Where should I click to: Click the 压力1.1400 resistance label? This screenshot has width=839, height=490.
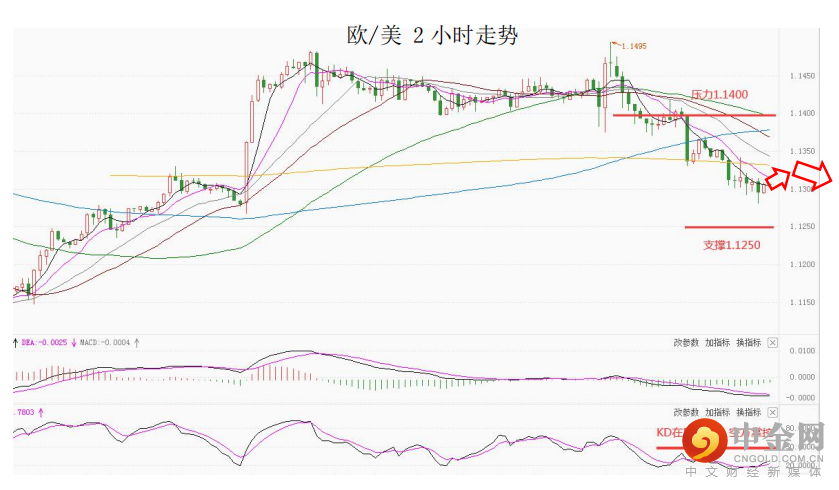[x=719, y=95]
